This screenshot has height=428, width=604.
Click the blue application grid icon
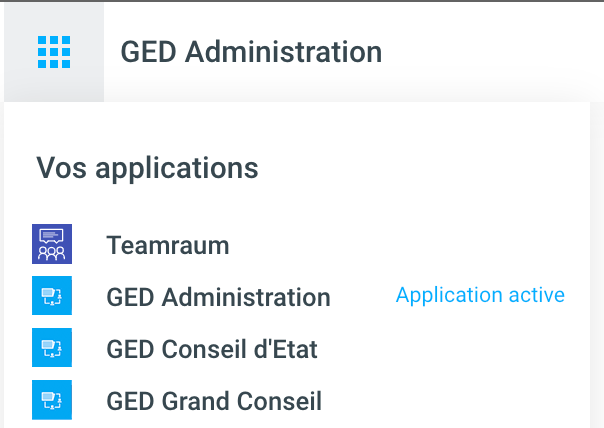click(x=54, y=51)
